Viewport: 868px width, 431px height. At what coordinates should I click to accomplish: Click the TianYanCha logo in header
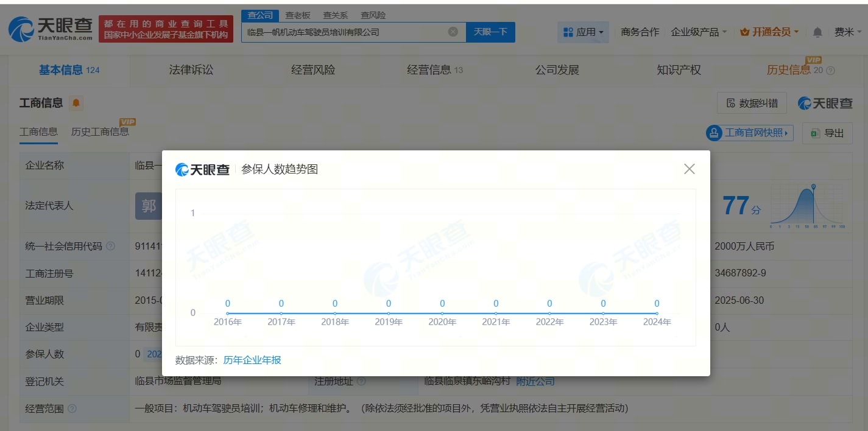tap(51, 29)
